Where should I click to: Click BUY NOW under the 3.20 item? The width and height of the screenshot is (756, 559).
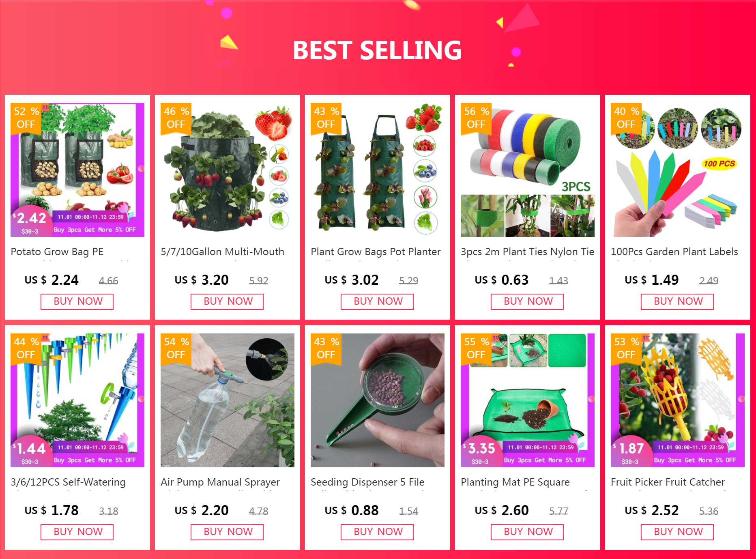click(x=227, y=302)
